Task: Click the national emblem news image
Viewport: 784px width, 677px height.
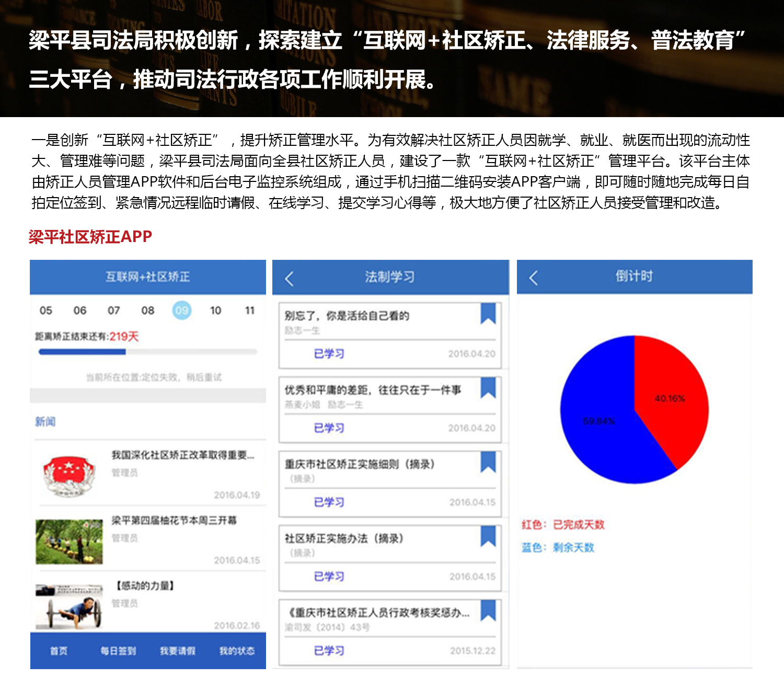Action: (68, 475)
